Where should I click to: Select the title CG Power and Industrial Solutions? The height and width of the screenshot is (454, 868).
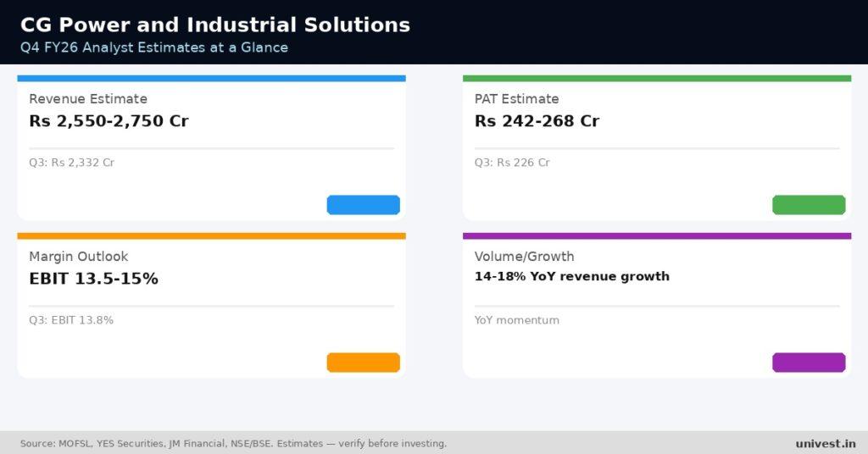click(x=215, y=25)
